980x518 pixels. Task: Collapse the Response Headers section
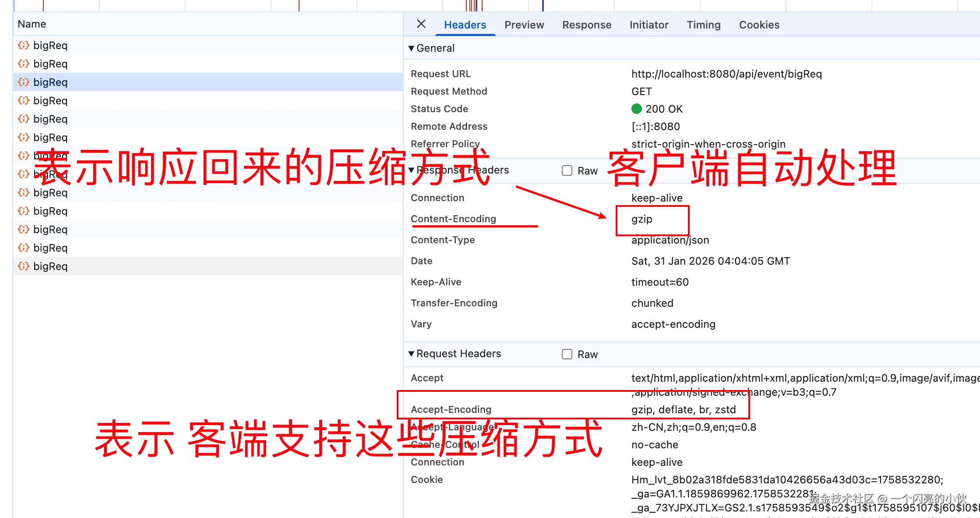pos(411,170)
